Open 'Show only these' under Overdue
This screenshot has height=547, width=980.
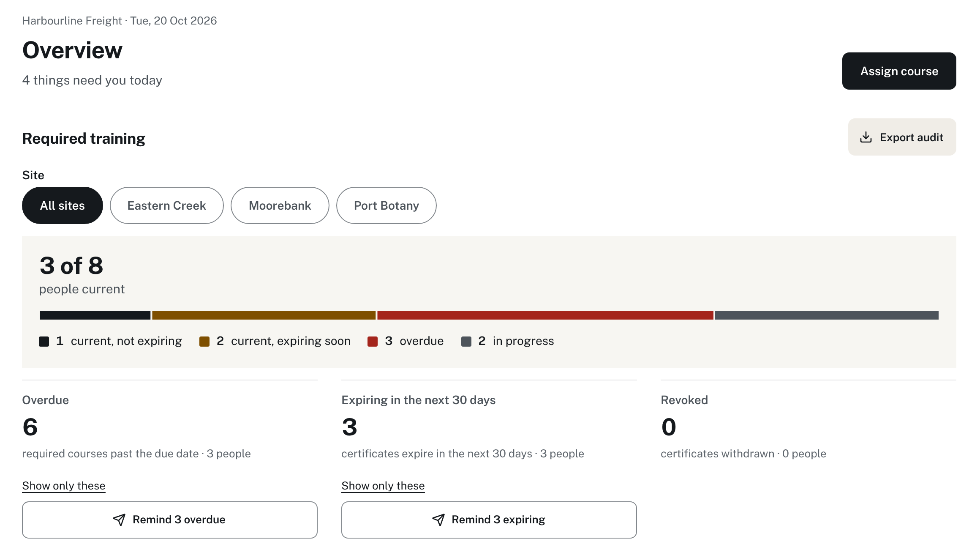64,486
